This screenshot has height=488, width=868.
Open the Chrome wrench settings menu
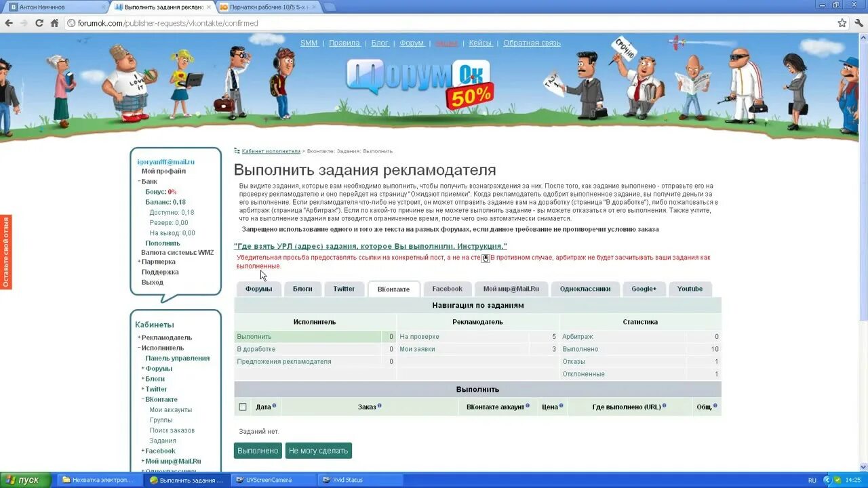coord(858,23)
